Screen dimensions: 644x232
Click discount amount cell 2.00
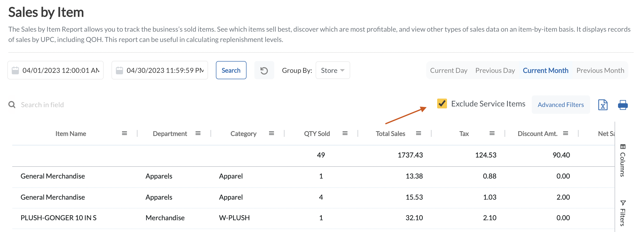click(563, 197)
